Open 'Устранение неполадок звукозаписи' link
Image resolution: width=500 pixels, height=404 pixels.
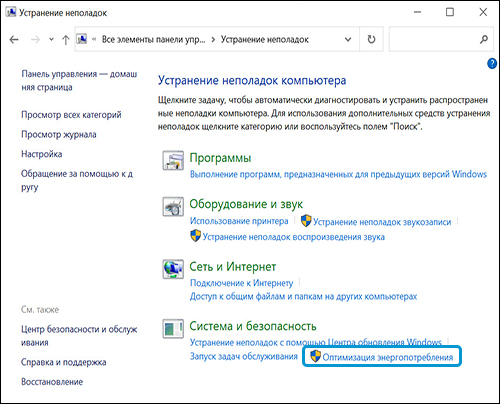coord(382,222)
